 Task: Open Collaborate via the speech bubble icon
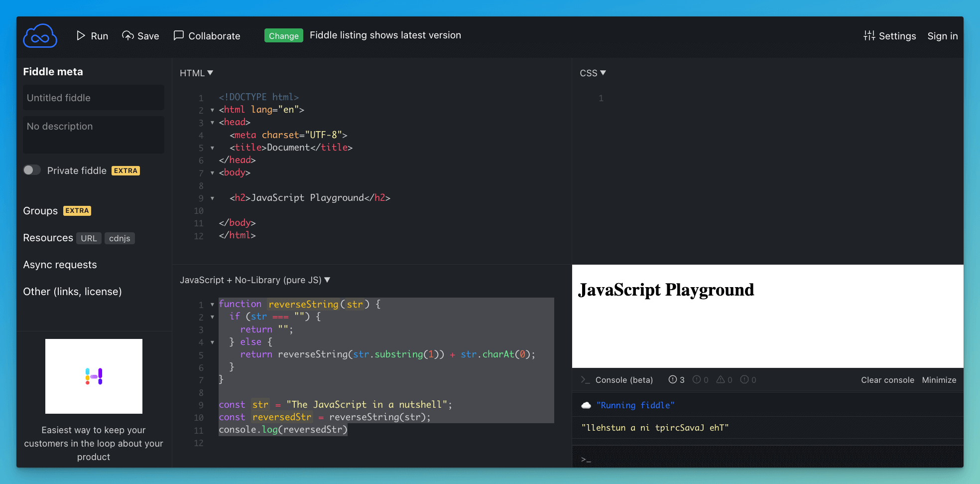click(x=179, y=35)
